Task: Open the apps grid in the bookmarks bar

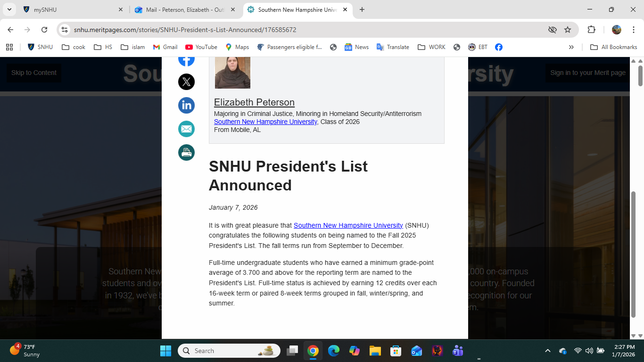Action: (x=9, y=47)
